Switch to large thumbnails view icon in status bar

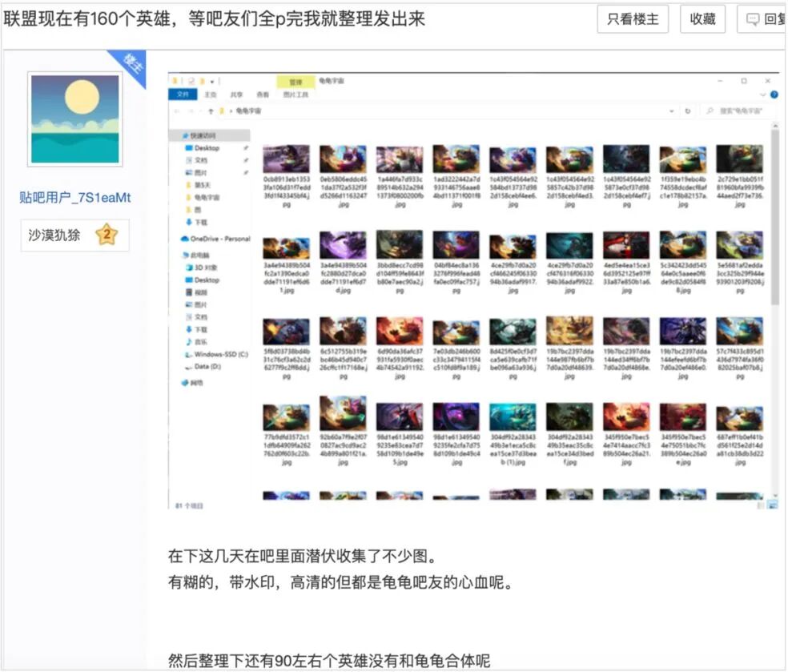coord(774,505)
